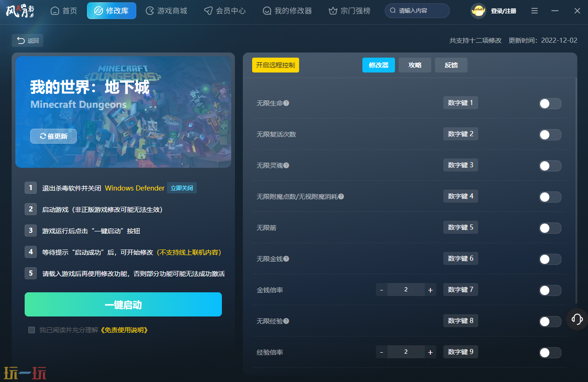Image resolution: width=588 pixels, height=382 pixels.
Task: Toggle the 金钱倍率 switch
Action: tap(550, 290)
